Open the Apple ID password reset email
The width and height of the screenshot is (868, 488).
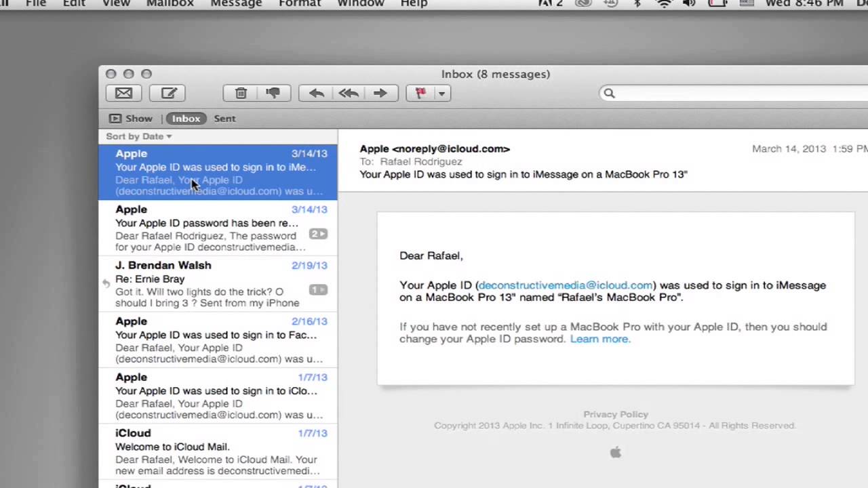pyautogui.click(x=218, y=228)
